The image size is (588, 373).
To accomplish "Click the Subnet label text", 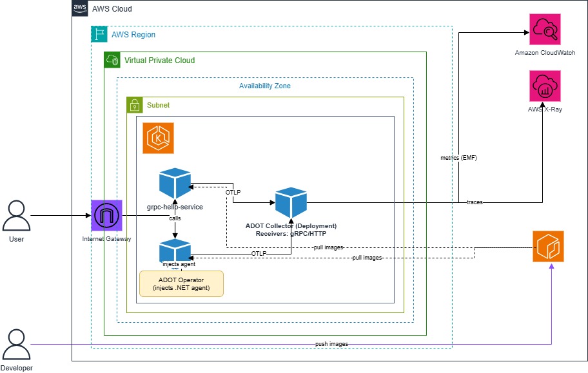I will click(158, 105).
